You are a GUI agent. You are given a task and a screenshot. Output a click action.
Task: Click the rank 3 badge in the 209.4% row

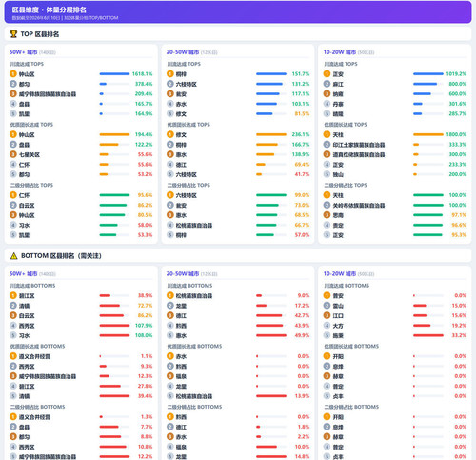point(13,93)
